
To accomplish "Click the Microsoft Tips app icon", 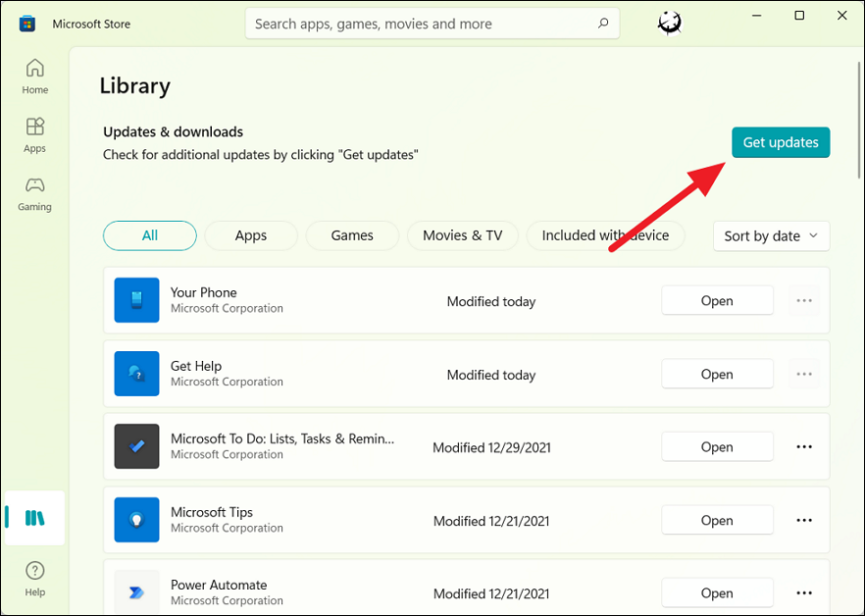I will point(137,520).
